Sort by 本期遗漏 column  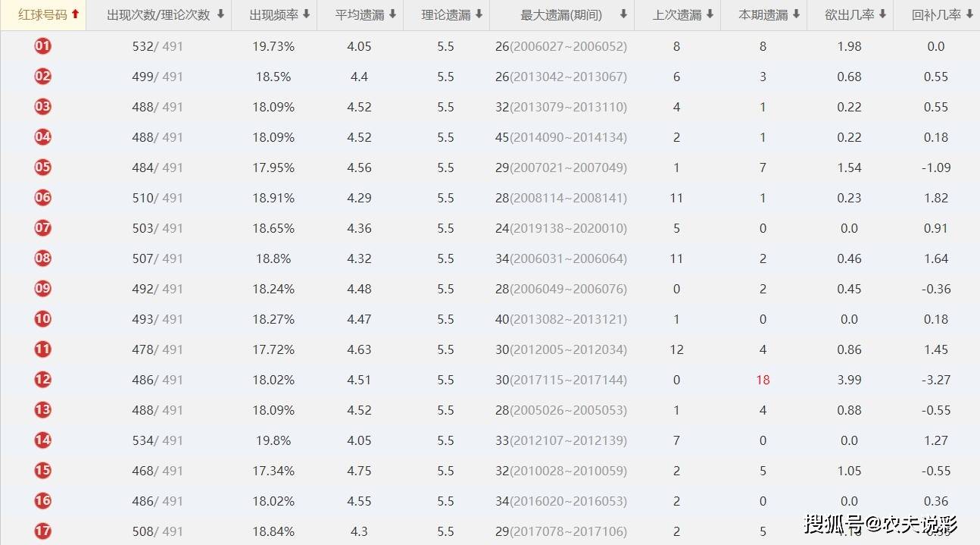pyautogui.click(x=769, y=14)
